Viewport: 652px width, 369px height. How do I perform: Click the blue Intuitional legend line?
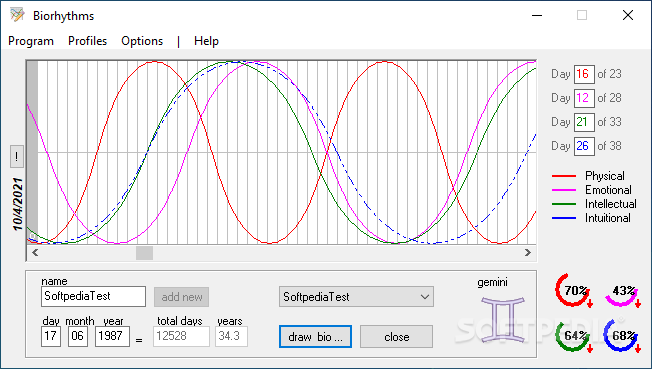coord(564,218)
